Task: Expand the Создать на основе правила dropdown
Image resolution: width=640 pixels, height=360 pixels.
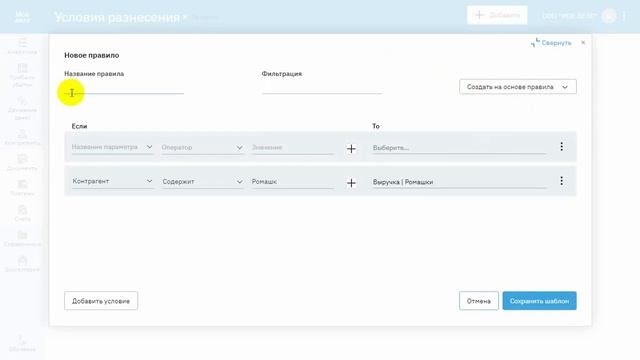Action: [518, 87]
